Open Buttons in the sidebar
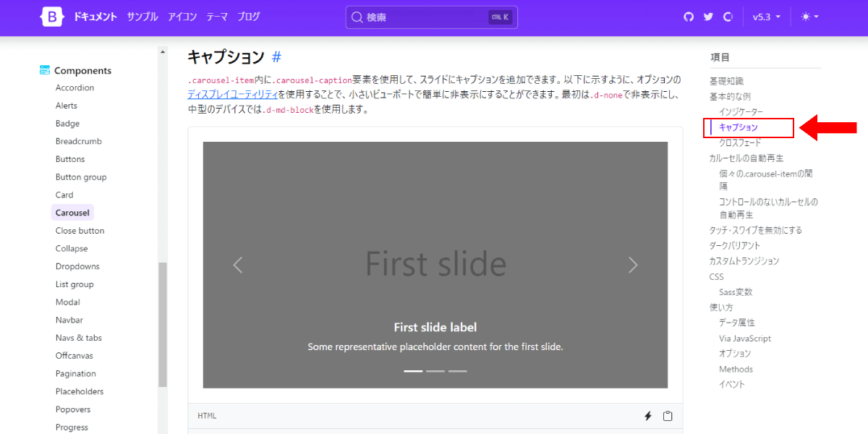This screenshot has height=434, width=868. tap(70, 159)
